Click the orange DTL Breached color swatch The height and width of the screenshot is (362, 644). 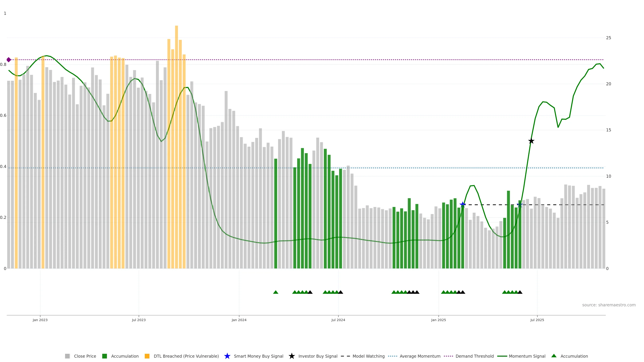[x=147, y=356]
